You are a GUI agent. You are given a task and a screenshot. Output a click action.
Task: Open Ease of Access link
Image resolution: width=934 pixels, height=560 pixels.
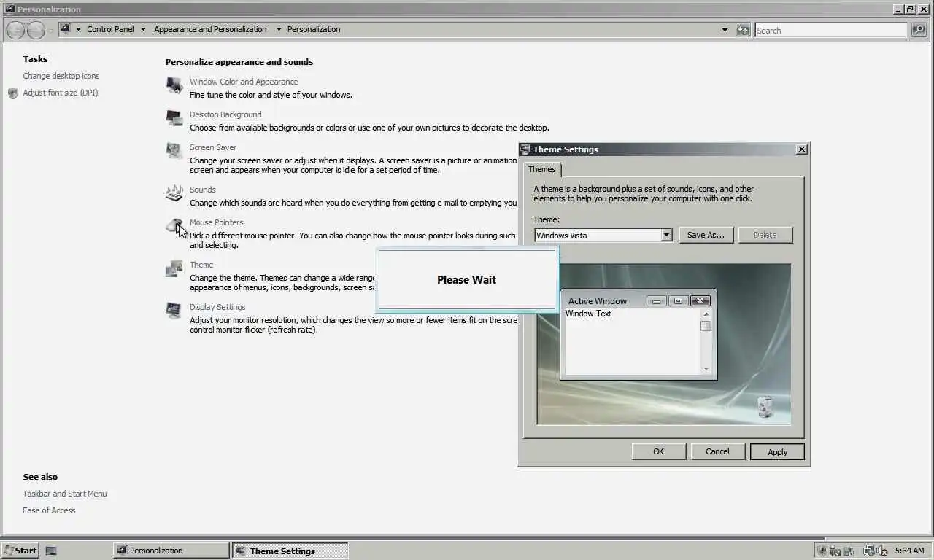49,510
